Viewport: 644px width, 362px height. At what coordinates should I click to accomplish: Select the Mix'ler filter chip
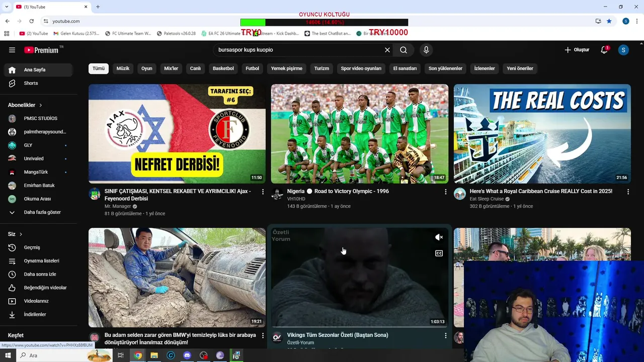(171, 68)
